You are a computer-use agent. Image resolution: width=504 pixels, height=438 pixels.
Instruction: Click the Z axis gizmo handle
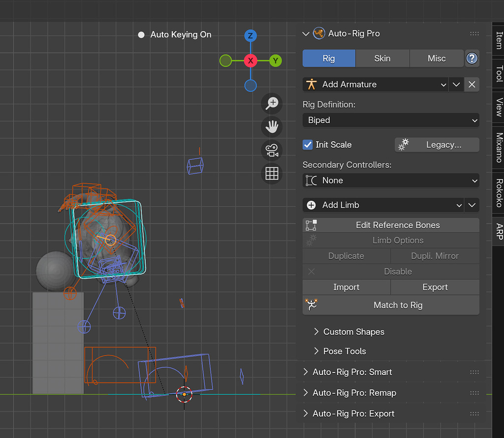pyautogui.click(x=251, y=35)
